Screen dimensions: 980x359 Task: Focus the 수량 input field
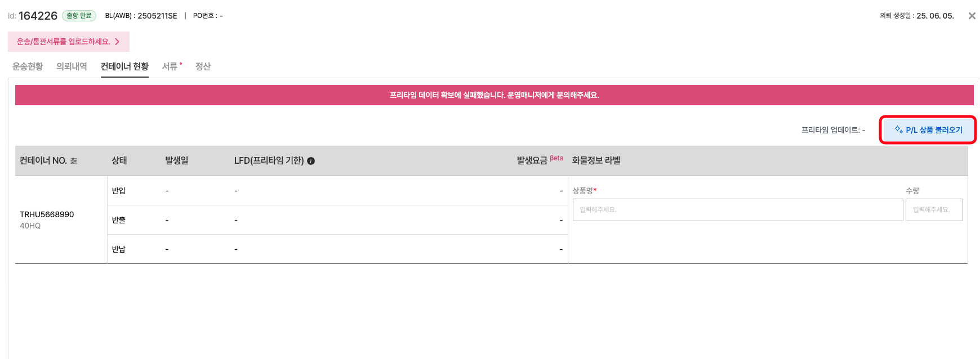coord(934,210)
